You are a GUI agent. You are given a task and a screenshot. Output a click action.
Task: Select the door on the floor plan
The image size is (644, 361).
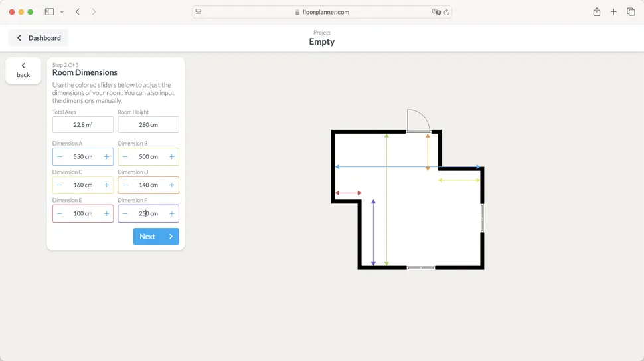pyautogui.click(x=418, y=122)
